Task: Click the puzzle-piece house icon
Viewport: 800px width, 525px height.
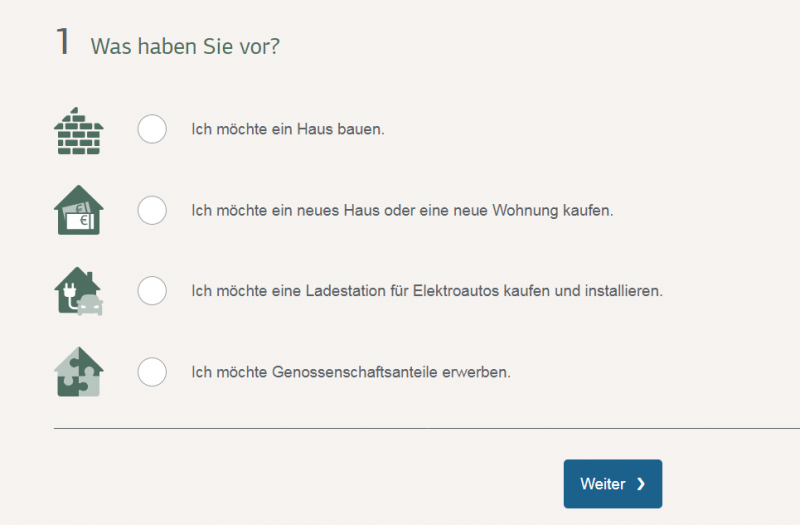Action: click(78, 372)
